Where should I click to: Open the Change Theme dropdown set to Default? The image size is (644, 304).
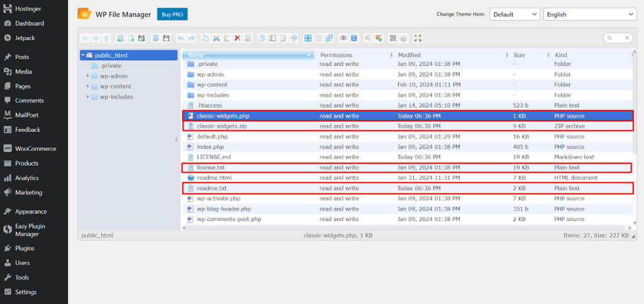click(514, 14)
